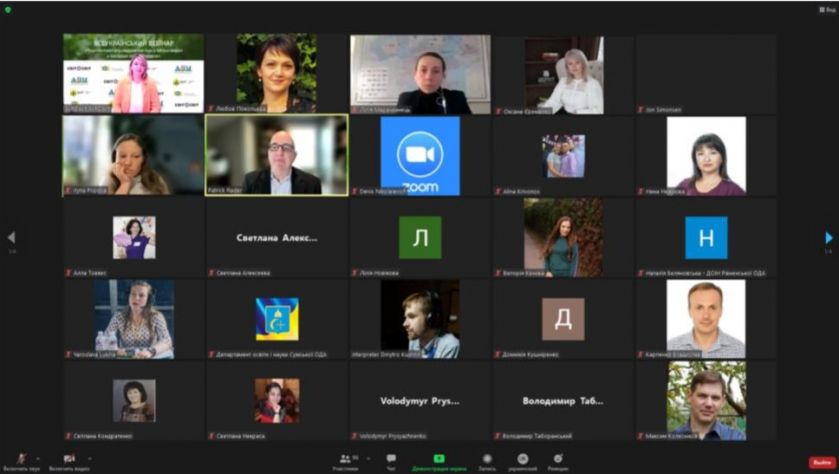Click label Департамент освіти і науки Сумської ОДА
This screenshot has height=474, width=839.
(x=271, y=354)
